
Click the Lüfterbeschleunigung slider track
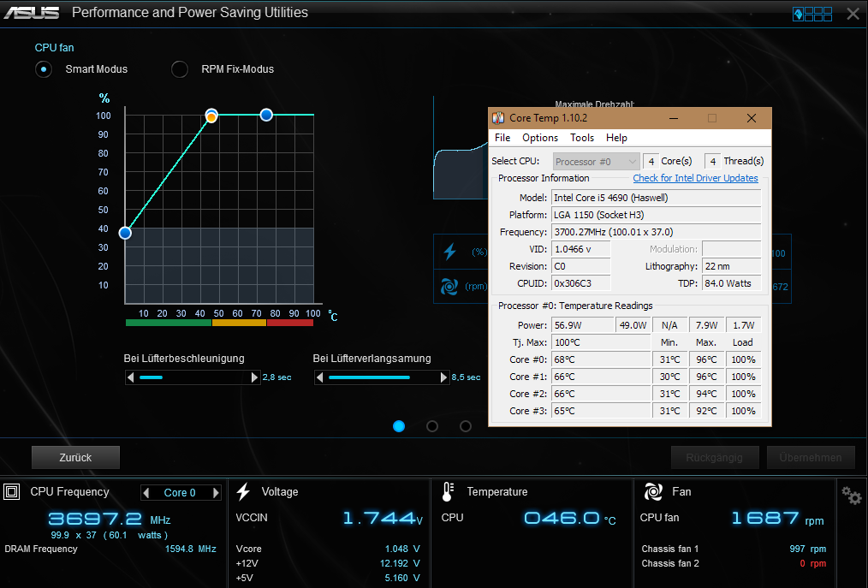[x=193, y=377]
